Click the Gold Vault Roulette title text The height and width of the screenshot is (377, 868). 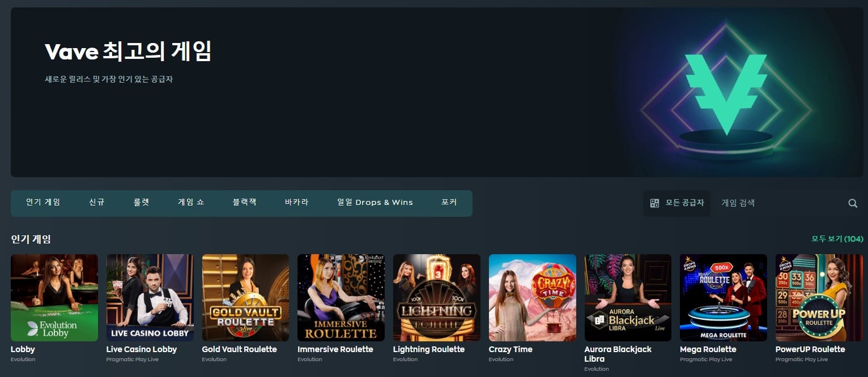[x=240, y=349]
